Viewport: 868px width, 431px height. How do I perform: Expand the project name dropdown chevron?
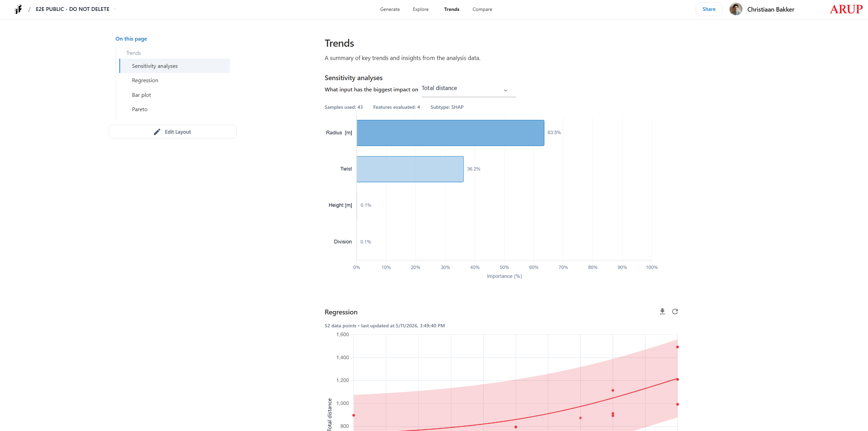(115, 9)
